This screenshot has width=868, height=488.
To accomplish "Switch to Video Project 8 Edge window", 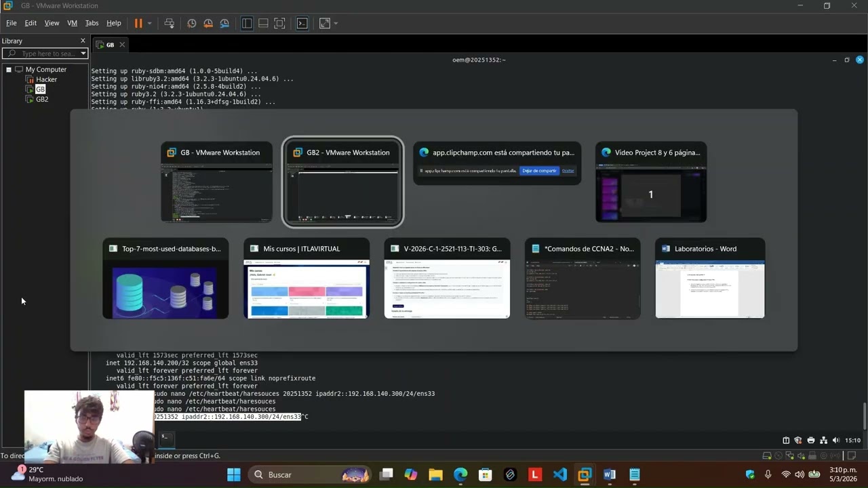I will click(651, 182).
